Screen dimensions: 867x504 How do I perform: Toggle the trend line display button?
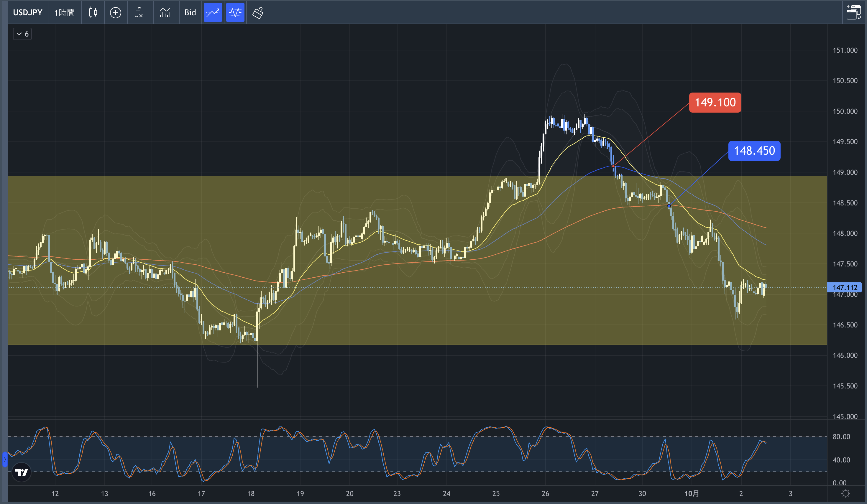[x=213, y=13]
